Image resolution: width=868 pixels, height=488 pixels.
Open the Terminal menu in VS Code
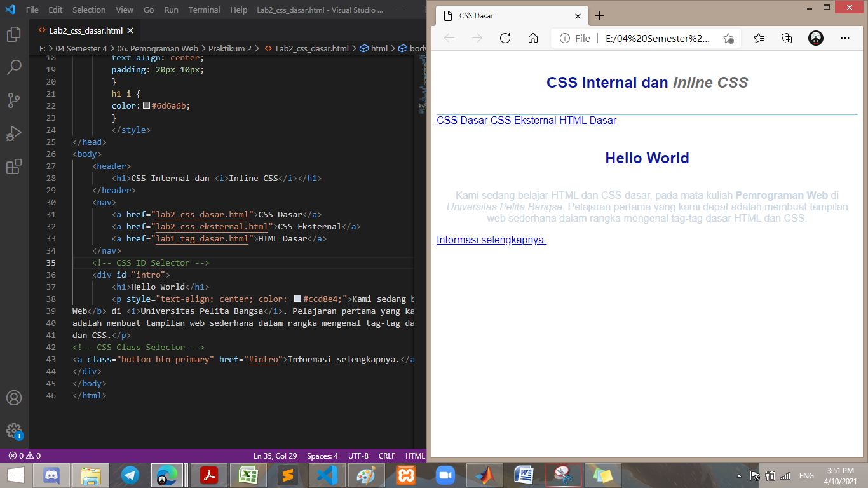(204, 10)
